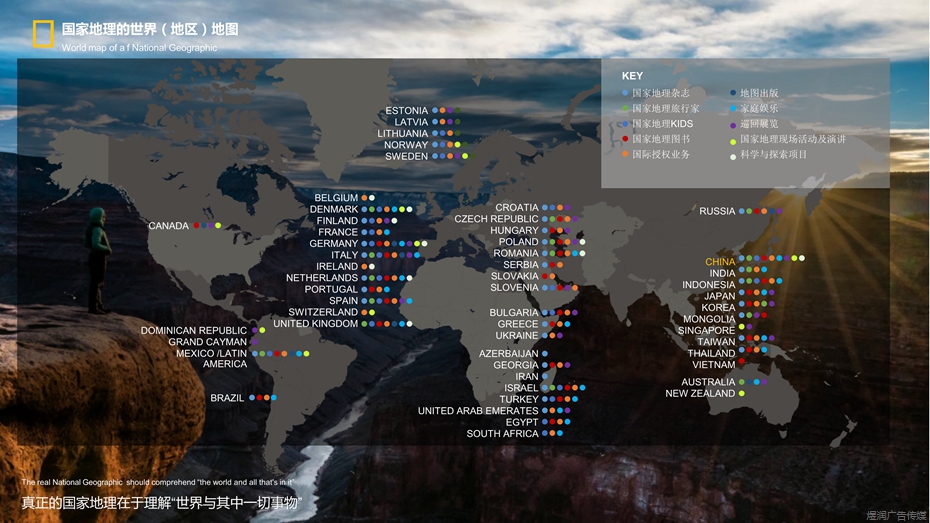The image size is (930, 523).
Task: Click the 'ISRAEL' label
Action: coord(521,388)
